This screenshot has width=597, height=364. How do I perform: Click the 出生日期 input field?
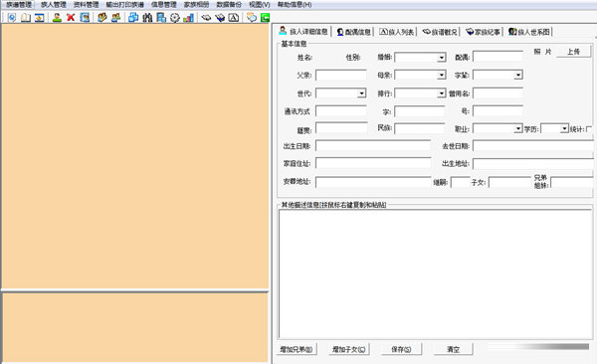click(x=373, y=146)
